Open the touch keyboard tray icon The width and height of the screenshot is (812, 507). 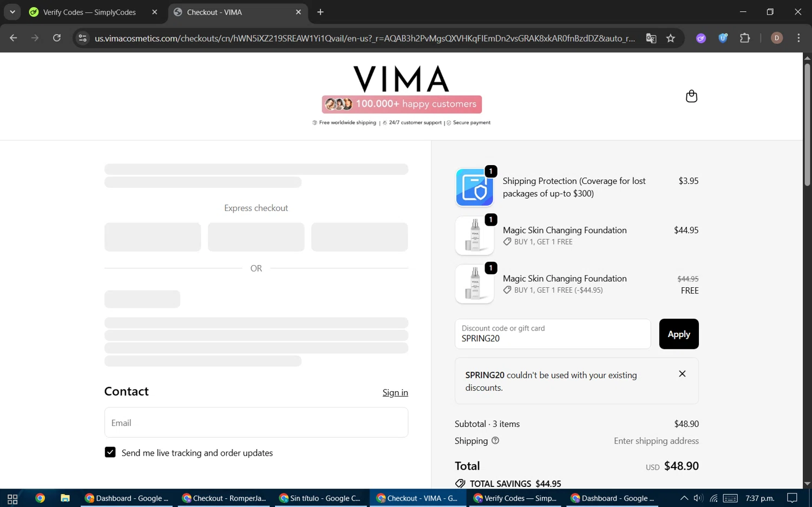[730, 498]
